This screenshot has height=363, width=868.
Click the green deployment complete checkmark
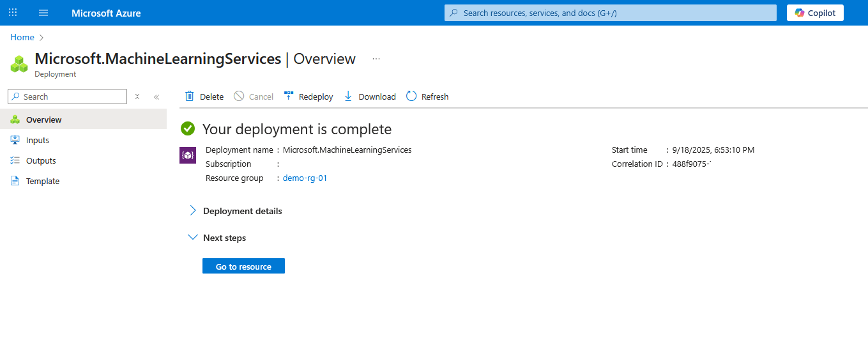pos(188,128)
